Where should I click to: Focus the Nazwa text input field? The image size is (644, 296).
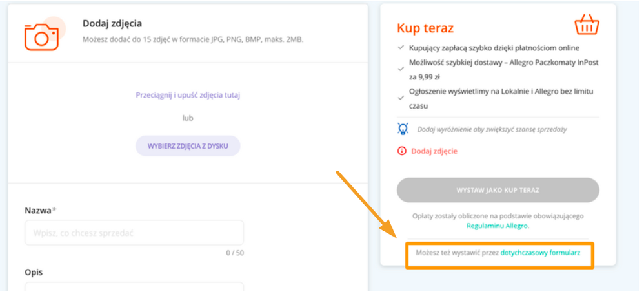[134, 233]
